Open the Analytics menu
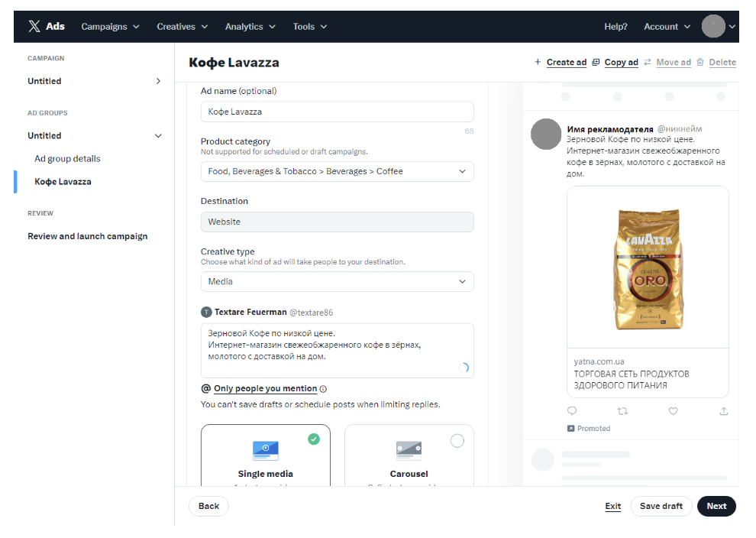Image resolution: width=756 pixels, height=538 pixels. pyautogui.click(x=250, y=27)
